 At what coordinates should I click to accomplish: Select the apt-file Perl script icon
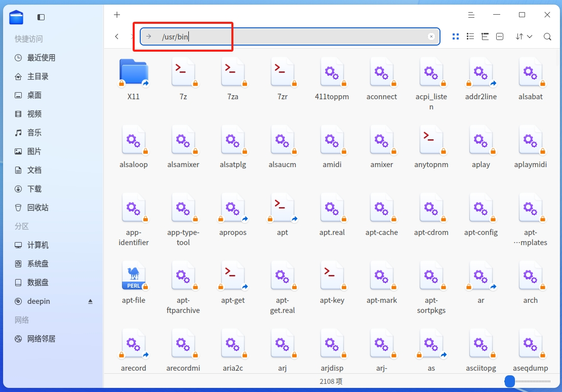pyautogui.click(x=134, y=276)
